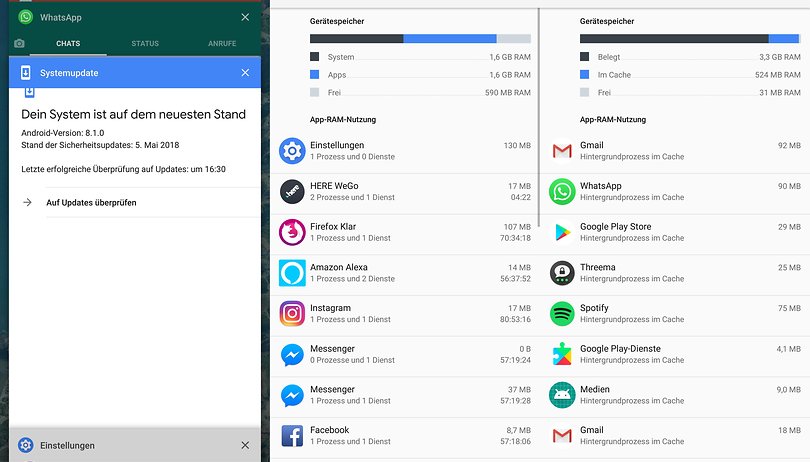Dismiss the Systemupdate card with X
The height and width of the screenshot is (462, 810).
point(245,73)
